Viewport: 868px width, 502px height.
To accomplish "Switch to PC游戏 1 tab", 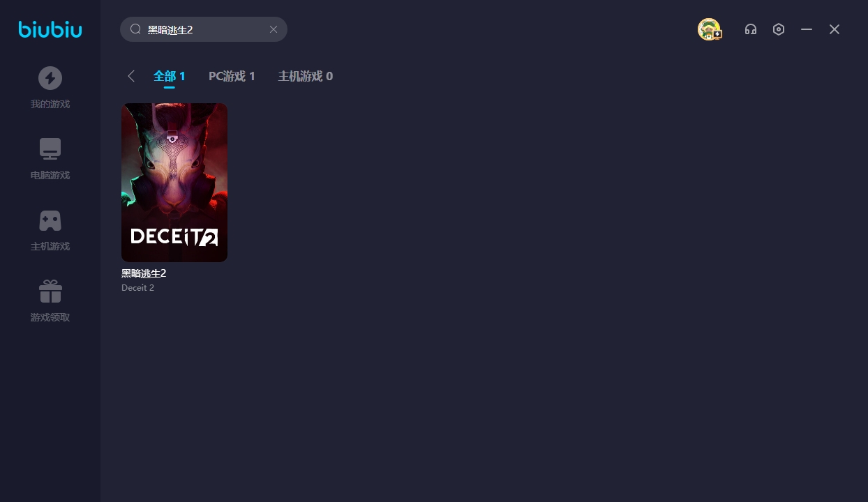I will pos(232,76).
